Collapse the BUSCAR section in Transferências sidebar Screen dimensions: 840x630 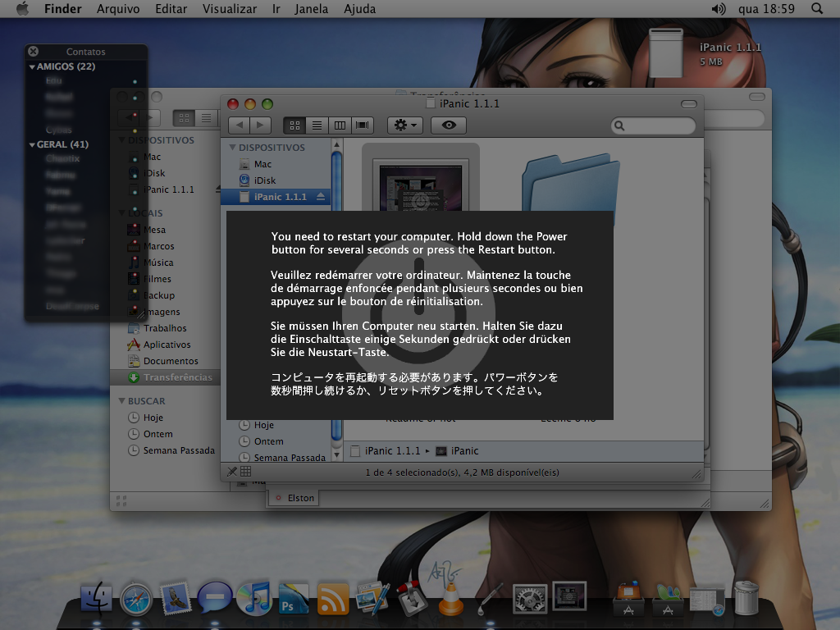[x=121, y=400]
